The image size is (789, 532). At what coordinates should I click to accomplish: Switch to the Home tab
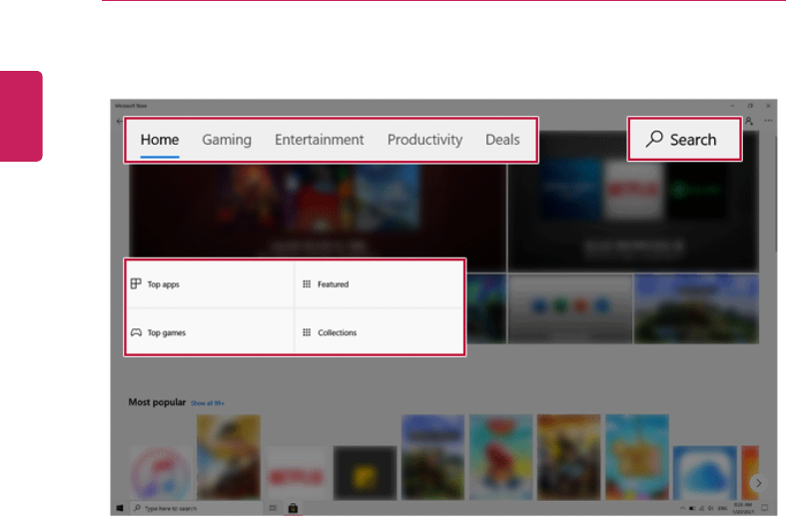click(x=160, y=140)
